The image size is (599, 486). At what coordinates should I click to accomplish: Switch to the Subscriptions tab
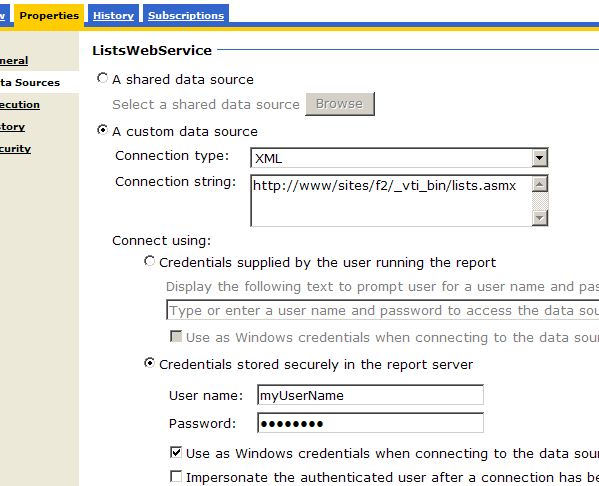click(186, 15)
